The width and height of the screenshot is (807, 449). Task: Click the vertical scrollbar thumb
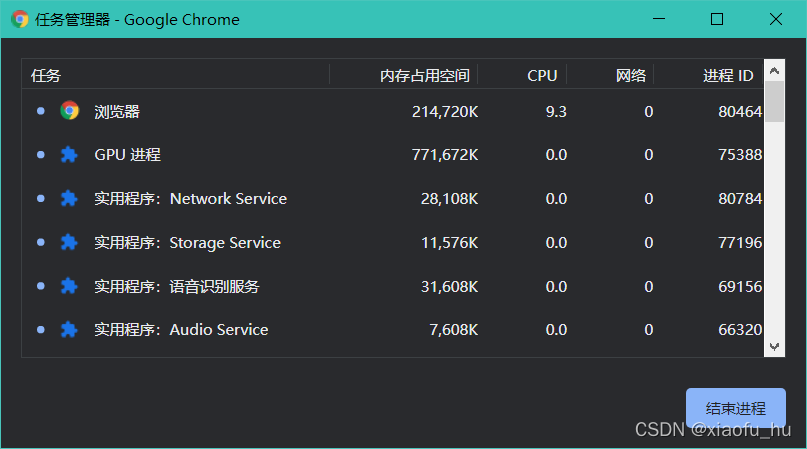pyautogui.click(x=774, y=102)
